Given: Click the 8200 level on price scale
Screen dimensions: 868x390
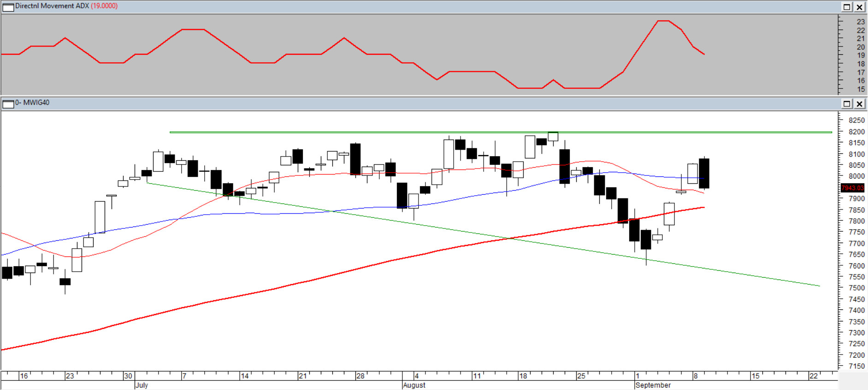Looking at the screenshot, I should coord(856,132).
